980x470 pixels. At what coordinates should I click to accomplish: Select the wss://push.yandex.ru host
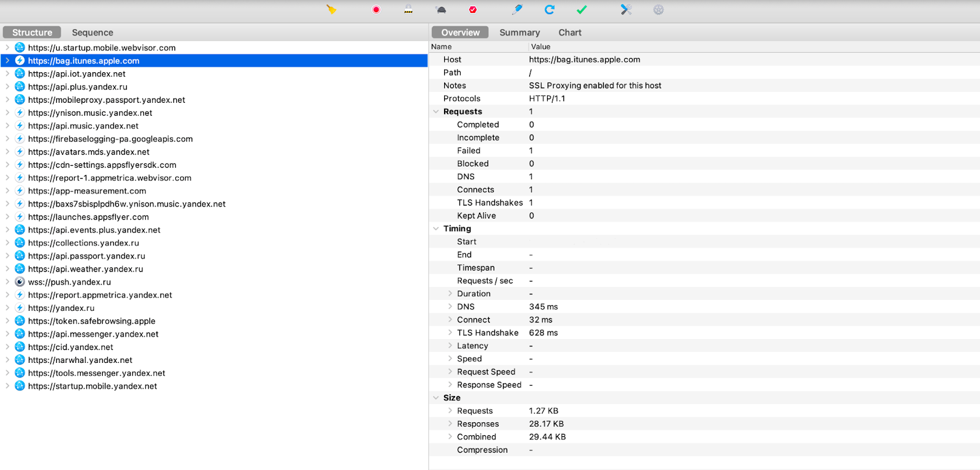69,282
